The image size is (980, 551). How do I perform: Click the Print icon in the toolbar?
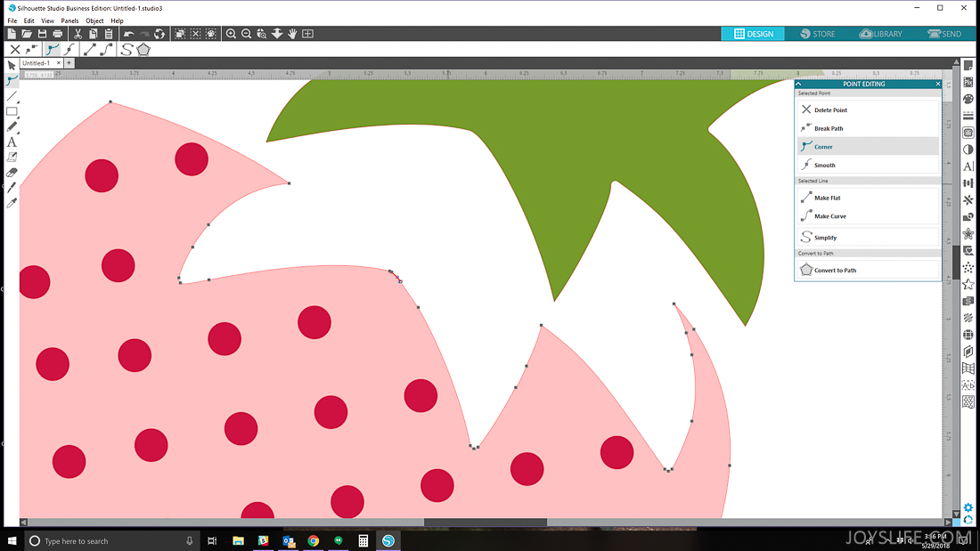tap(58, 34)
